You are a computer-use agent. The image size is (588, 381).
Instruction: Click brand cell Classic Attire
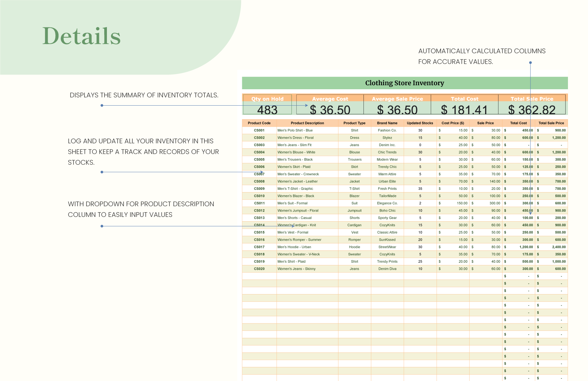[x=387, y=232]
